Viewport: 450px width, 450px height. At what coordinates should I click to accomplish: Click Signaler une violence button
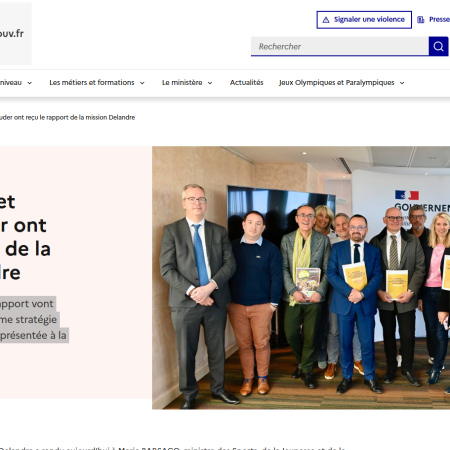pyautogui.click(x=364, y=20)
